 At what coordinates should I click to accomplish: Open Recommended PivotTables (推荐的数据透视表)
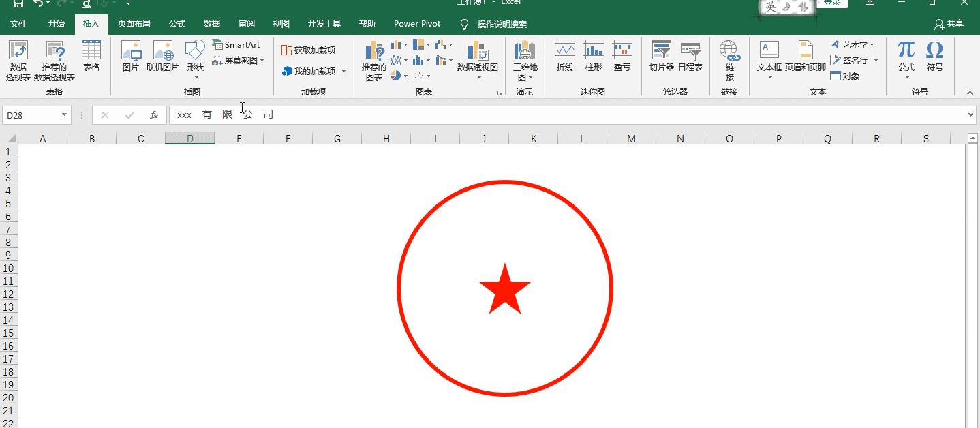click(x=55, y=61)
